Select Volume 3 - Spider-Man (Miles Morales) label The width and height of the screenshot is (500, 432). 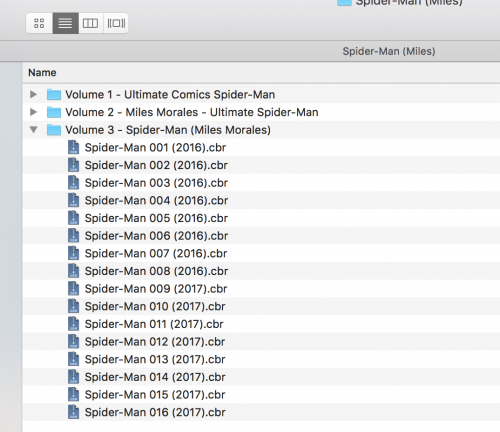click(x=168, y=130)
